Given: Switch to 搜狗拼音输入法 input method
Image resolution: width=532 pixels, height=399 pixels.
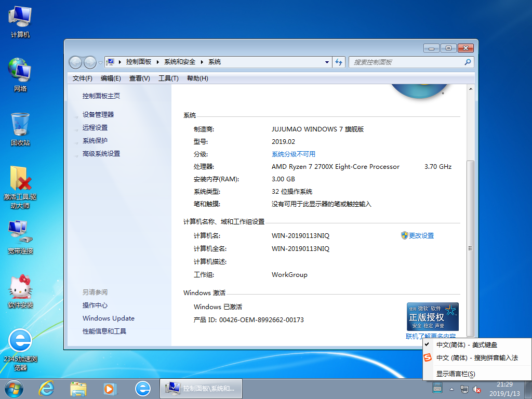Looking at the screenshot, I should tap(477, 357).
